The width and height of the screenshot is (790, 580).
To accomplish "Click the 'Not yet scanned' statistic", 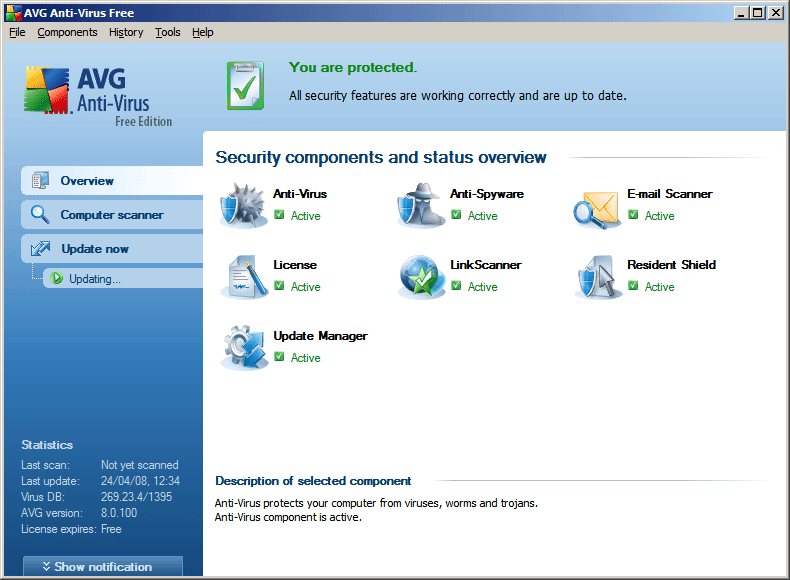I will [140, 465].
